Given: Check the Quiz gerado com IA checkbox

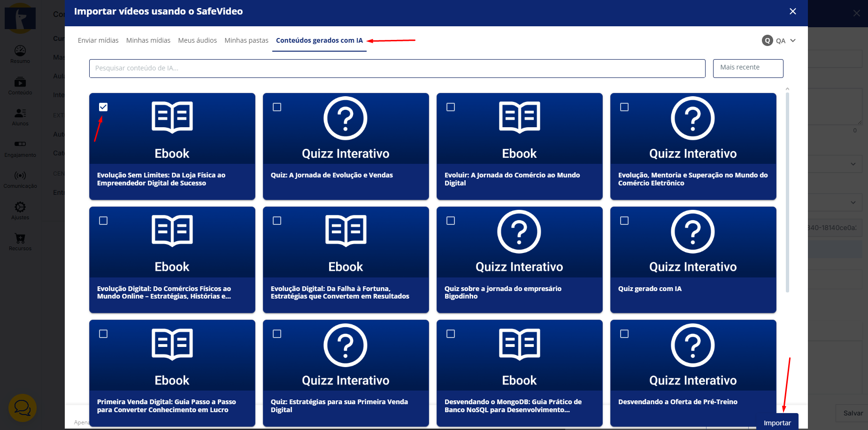Looking at the screenshot, I should pyautogui.click(x=624, y=221).
